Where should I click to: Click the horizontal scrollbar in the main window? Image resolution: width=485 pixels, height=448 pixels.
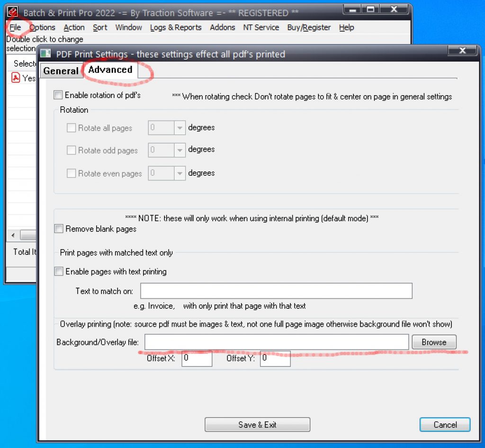tap(28, 235)
